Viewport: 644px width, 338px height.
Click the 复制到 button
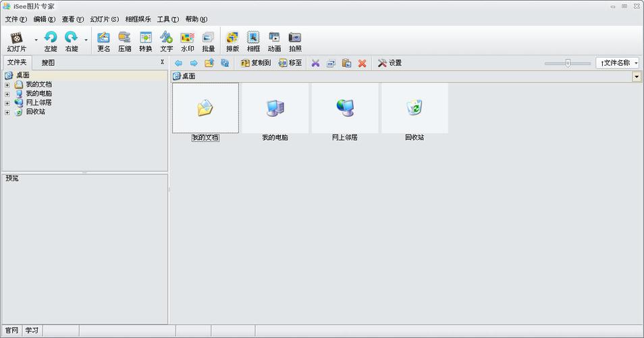(255, 63)
